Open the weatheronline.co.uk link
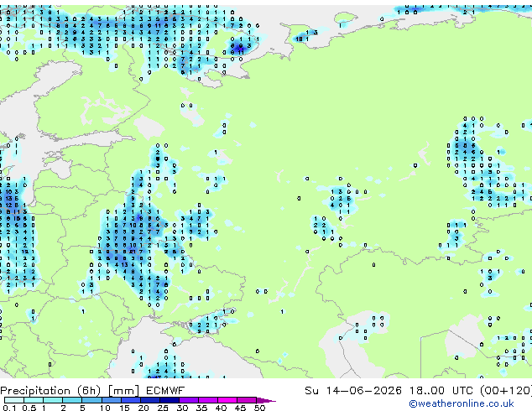532x411 pixels. pos(462,403)
